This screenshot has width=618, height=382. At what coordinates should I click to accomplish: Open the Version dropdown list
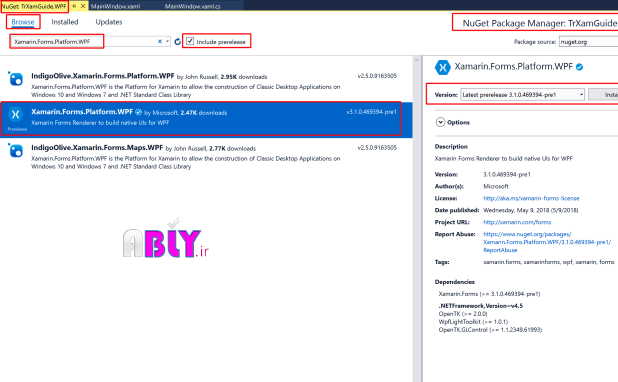522,95
